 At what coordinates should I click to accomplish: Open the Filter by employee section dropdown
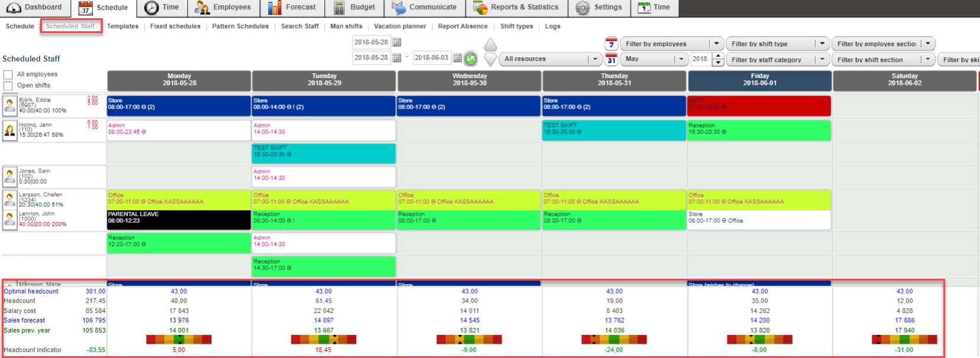tap(883, 44)
